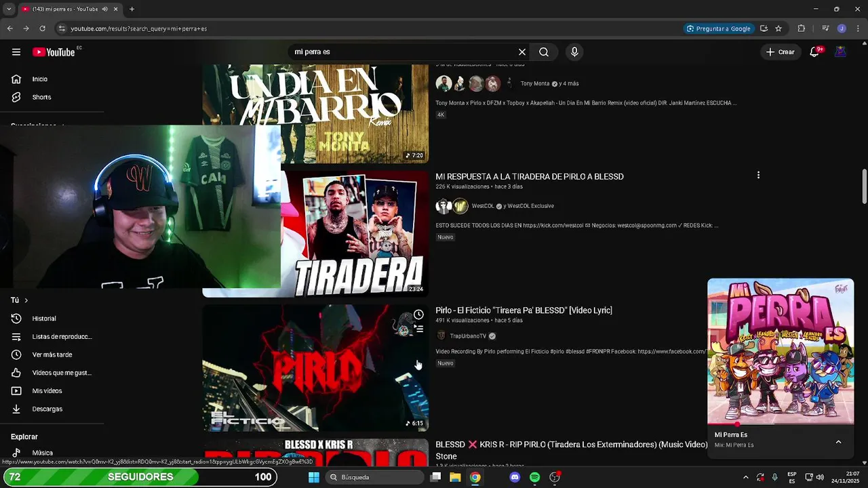Click the page vertical scrollbar thumb
Image resolution: width=868 pixels, height=488 pixels.
pyautogui.click(x=865, y=186)
